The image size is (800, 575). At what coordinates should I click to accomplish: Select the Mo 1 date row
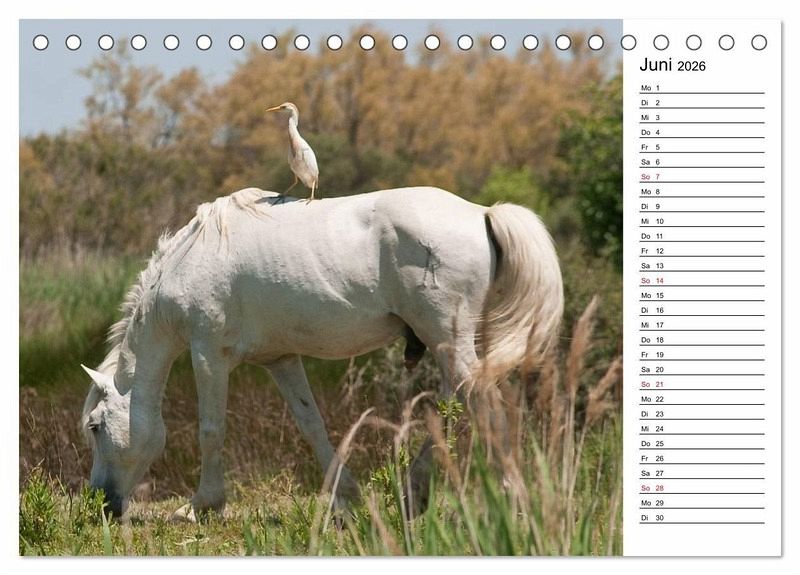pyautogui.click(x=701, y=88)
